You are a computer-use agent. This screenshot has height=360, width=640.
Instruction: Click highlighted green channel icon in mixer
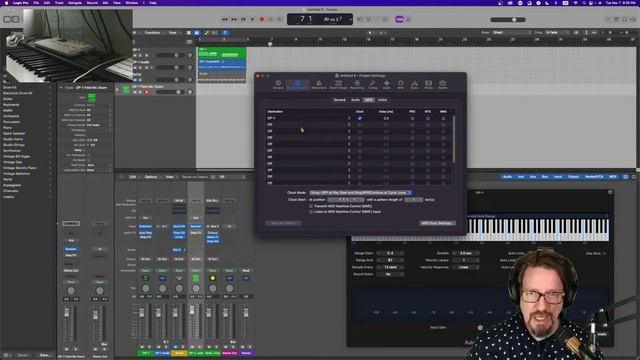[196, 278]
